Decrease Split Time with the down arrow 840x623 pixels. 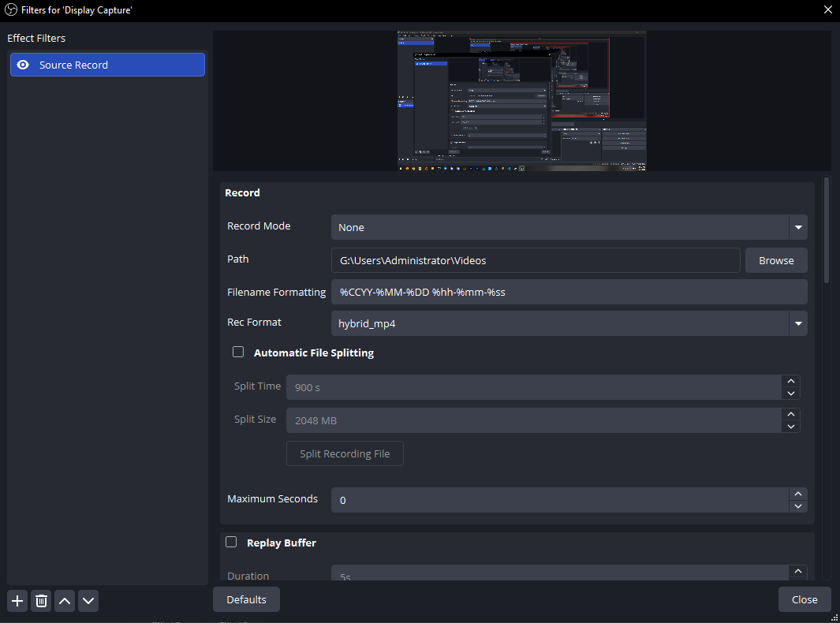[791, 394]
